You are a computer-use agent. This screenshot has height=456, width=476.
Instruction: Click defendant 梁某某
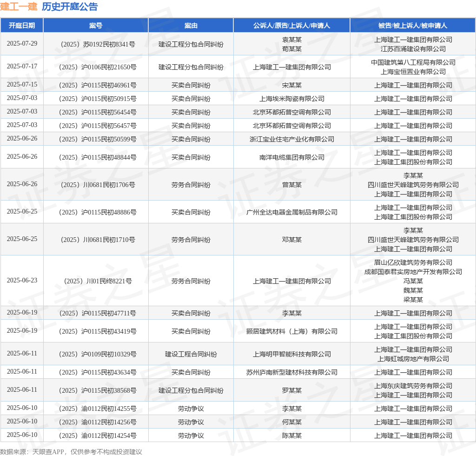click(x=413, y=300)
